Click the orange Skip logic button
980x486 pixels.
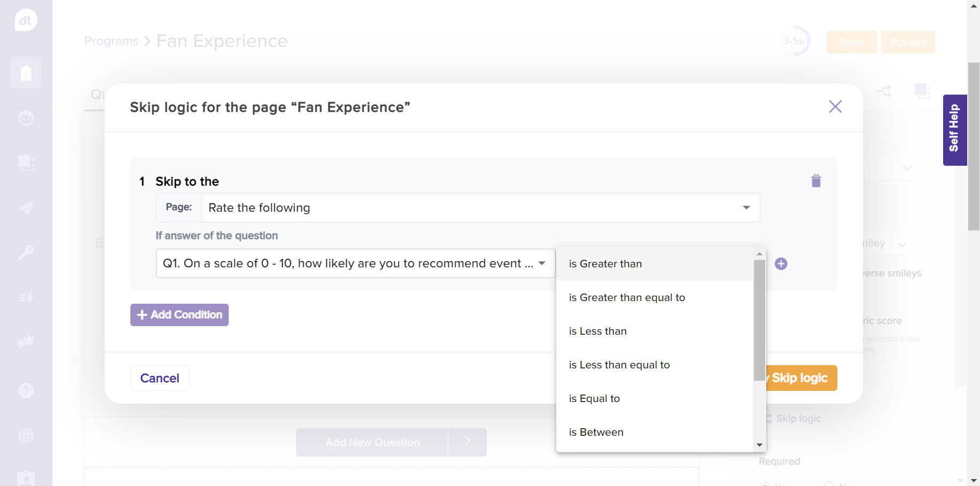801,378
